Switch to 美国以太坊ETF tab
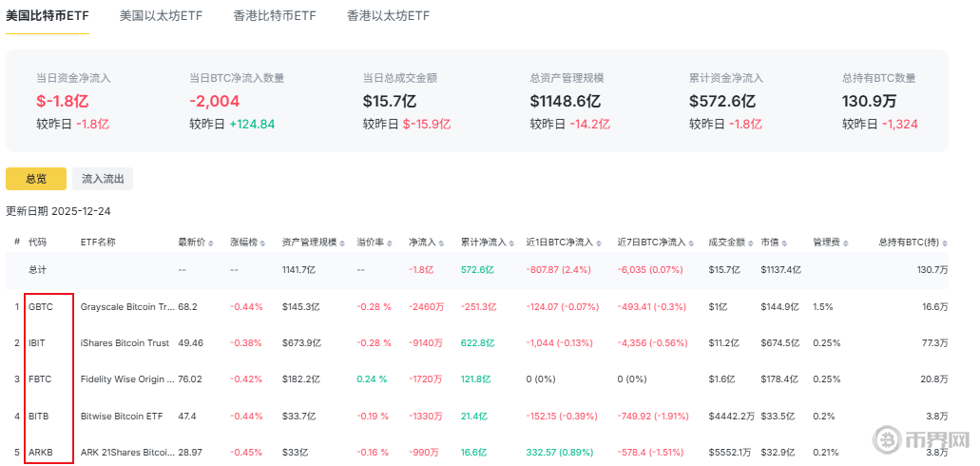980x466 pixels. [161, 16]
